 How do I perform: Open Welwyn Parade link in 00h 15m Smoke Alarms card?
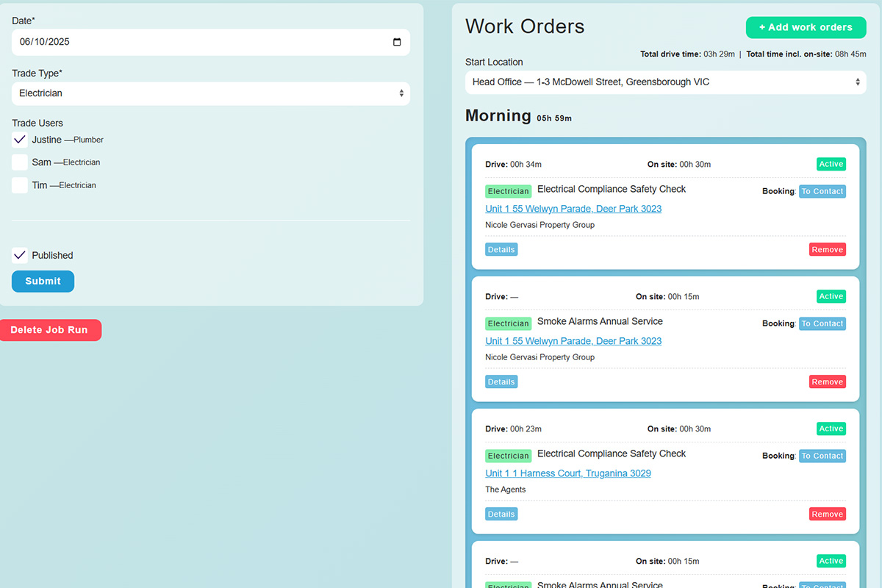pos(573,341)
